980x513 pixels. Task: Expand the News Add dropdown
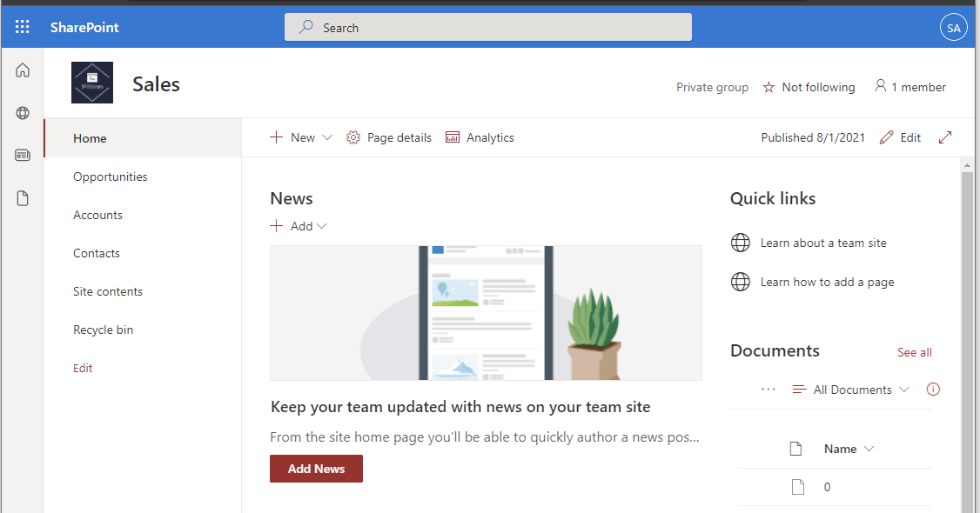tap(299, 226)
